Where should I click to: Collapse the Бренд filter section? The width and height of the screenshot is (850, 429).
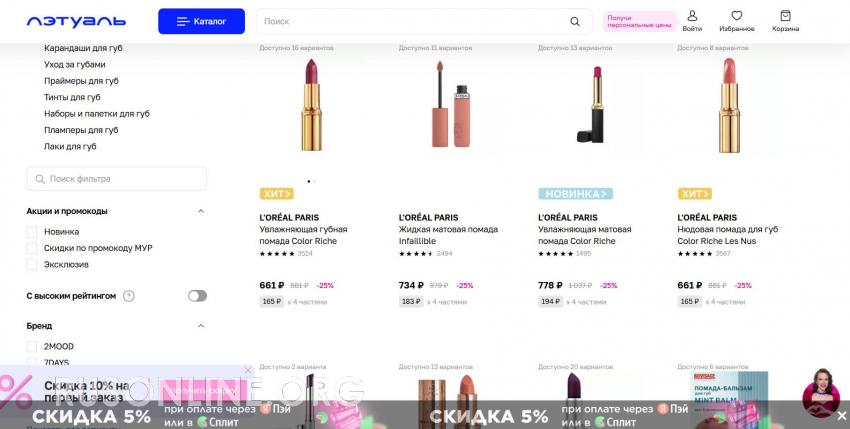tap(201, 326)
